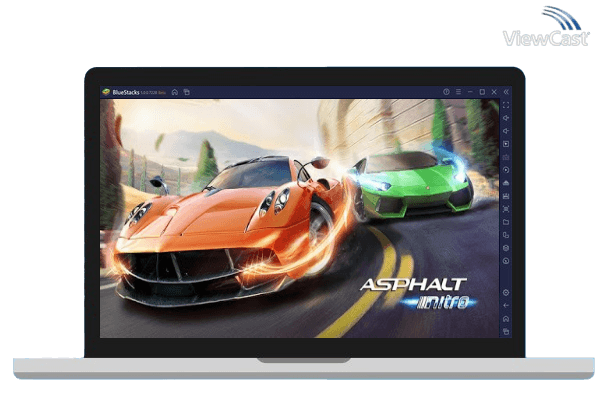The width and height of the screenshot is (602, 414).
Task: Toggle full screen mode in the sidebar
Action: coord(506,105)
